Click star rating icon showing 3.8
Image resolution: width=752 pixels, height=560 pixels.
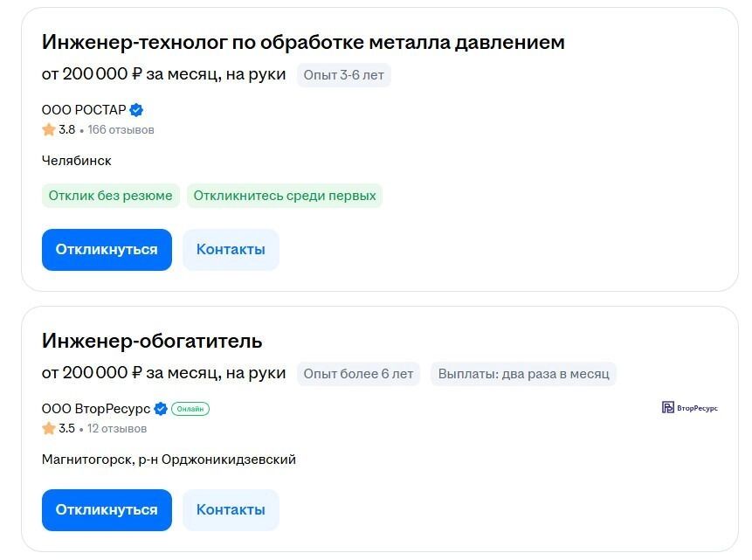[49, 130]
